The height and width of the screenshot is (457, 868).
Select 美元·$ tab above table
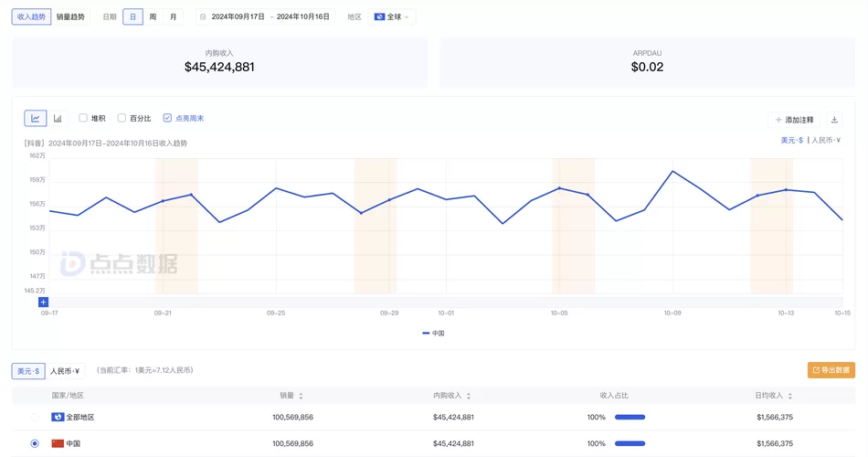pyautogui.click(x=28, y=370)
